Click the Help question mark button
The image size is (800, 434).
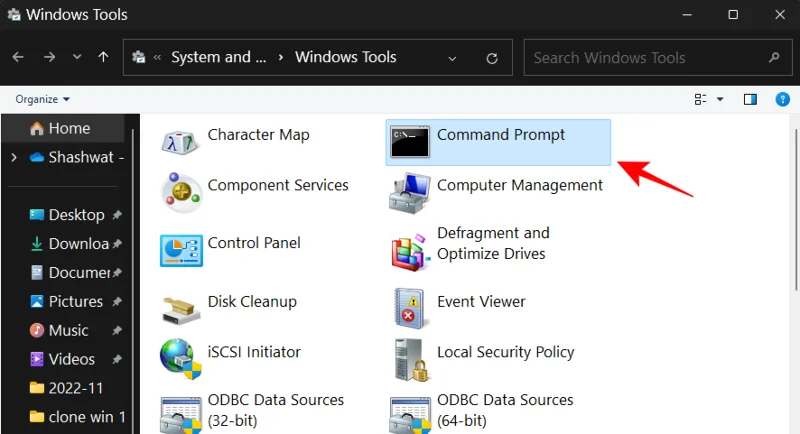(783, 99)
